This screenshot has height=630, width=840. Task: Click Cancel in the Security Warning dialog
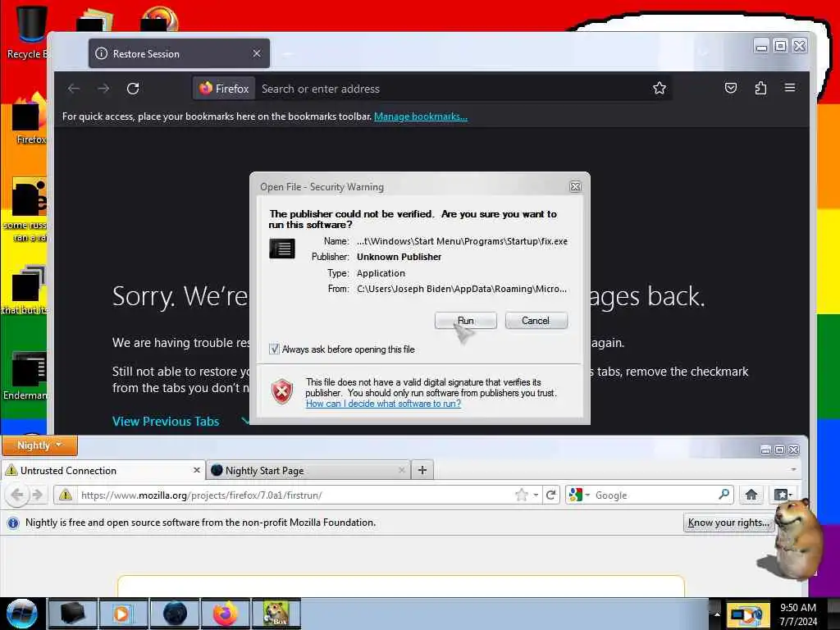536,321
